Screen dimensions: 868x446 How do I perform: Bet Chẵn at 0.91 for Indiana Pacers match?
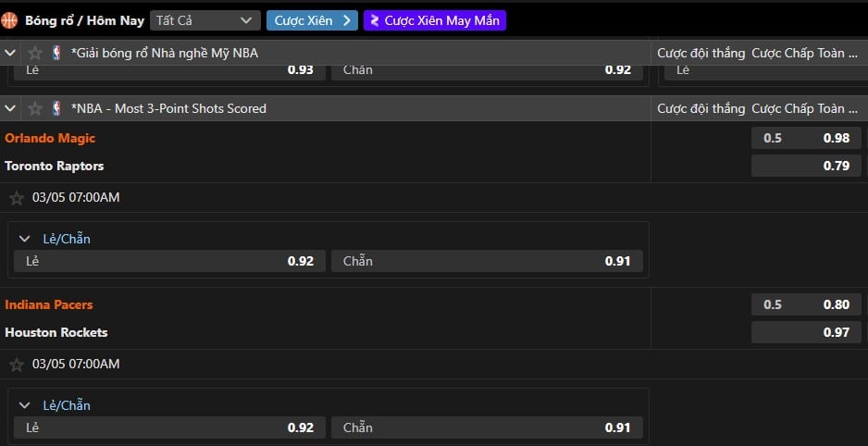487,427
